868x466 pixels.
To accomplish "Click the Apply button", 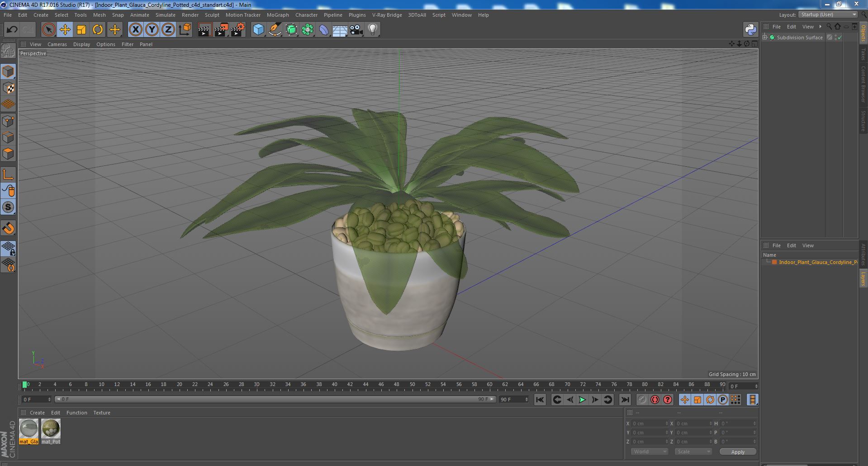I will 738,452.
